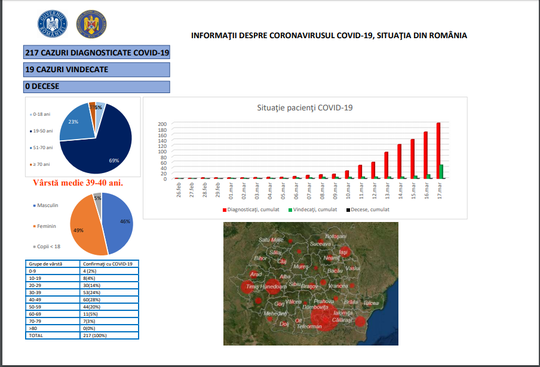Select the red Diagnosticați cumulat legend marker

point(225,210)
